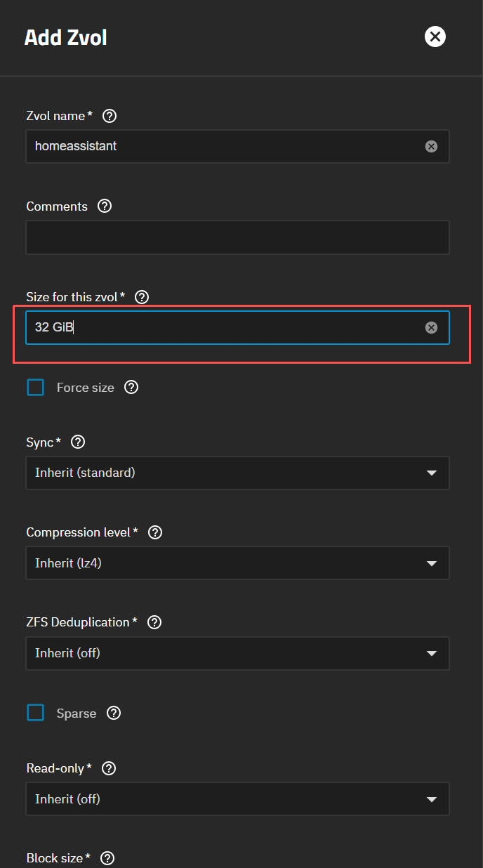Show help for Comments field

105,206
